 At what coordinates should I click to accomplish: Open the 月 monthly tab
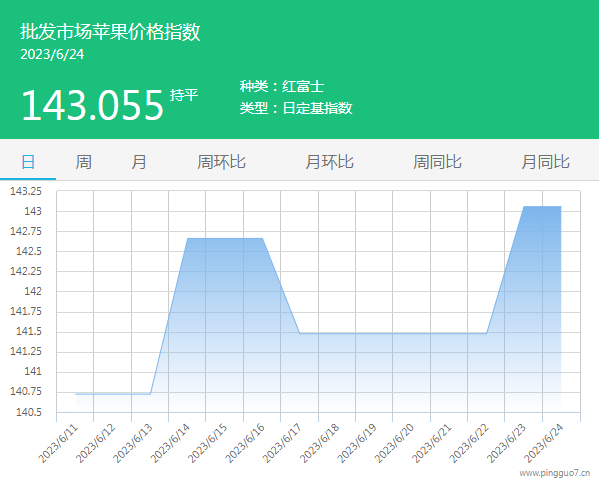(139, 162)
